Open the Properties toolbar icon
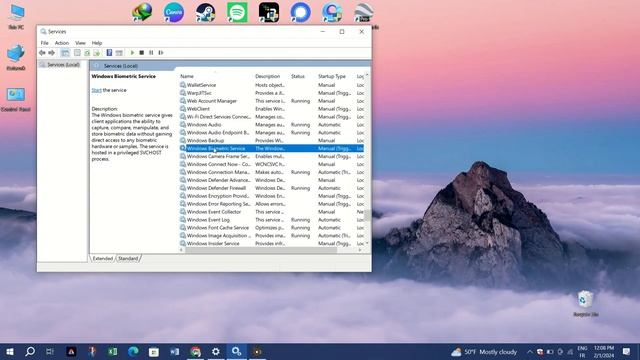The width and height of the screenshot is (640, 360). click(77, 53)
